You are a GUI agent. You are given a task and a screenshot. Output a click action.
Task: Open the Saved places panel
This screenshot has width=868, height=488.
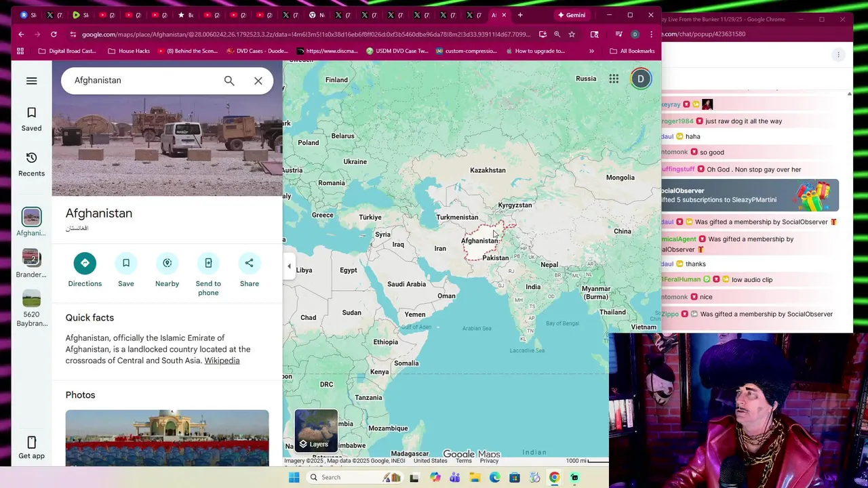(x=31, y=119)
